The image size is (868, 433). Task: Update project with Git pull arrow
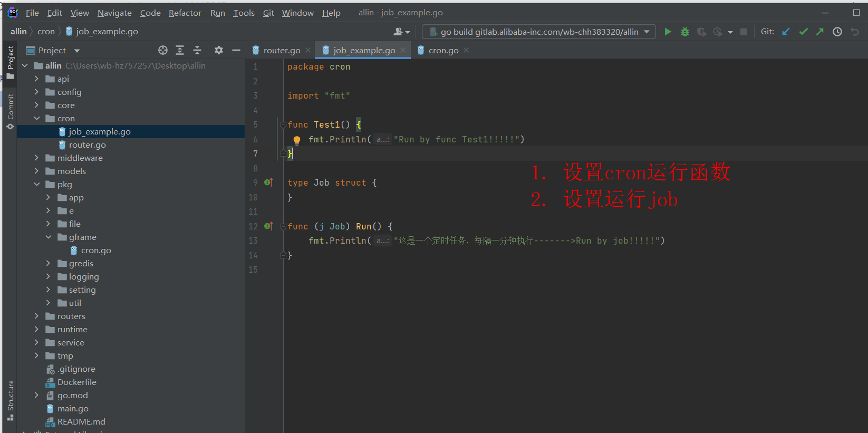click(786, 32)
